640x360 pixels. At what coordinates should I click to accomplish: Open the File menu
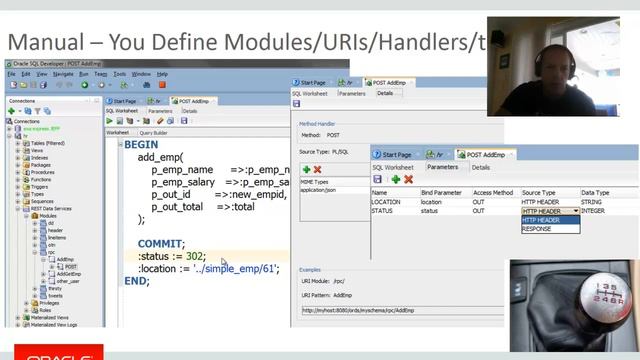(11, 74)
